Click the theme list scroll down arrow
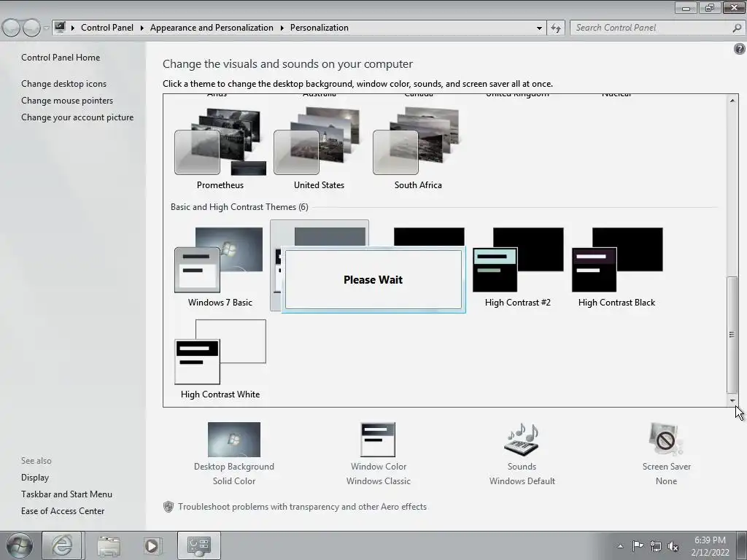The width and height of the screenshot is (747, 560). coord(732,401)
